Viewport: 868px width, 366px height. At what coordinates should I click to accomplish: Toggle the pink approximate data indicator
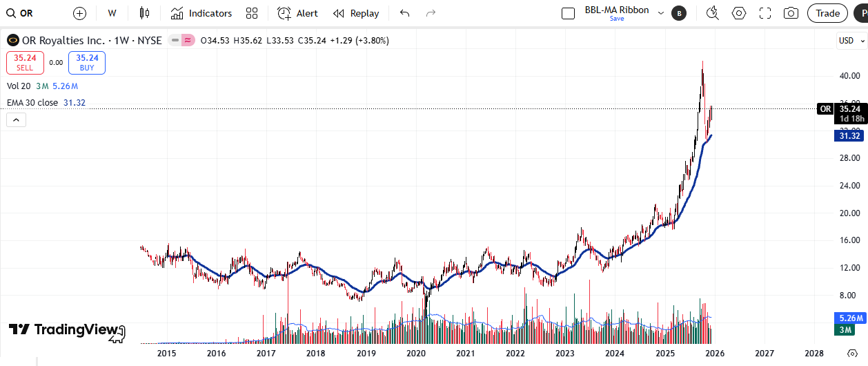point(187,41)
